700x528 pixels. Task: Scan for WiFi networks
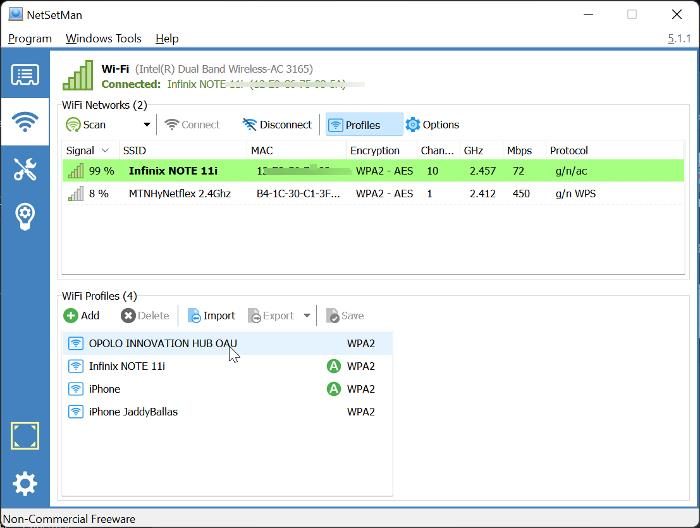(x=86, y=125)
